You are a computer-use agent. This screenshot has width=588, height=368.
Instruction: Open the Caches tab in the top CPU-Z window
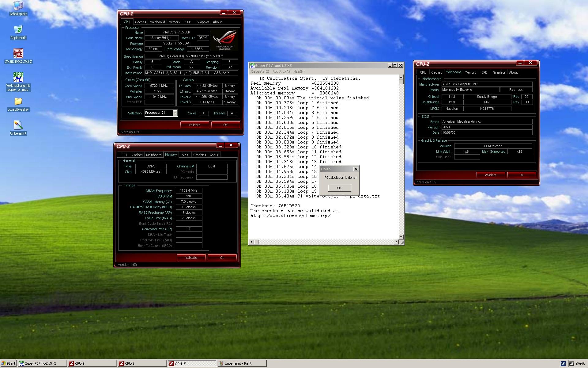tap(140, 22)
